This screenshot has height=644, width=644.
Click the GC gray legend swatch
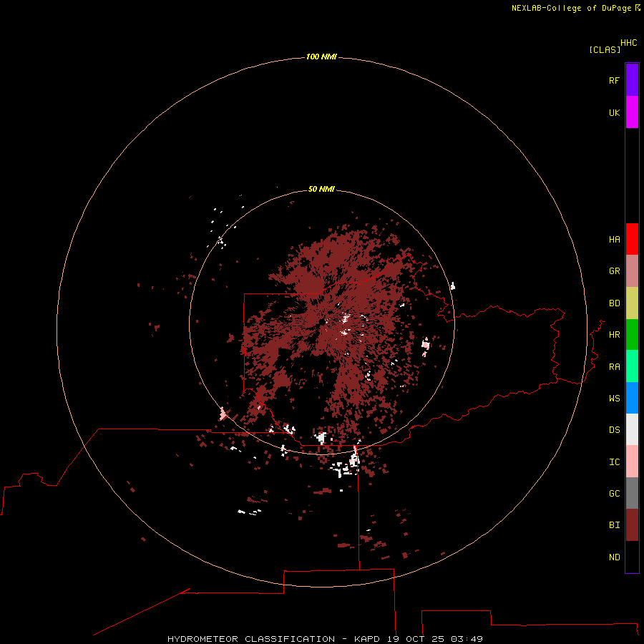pos(632,493)
